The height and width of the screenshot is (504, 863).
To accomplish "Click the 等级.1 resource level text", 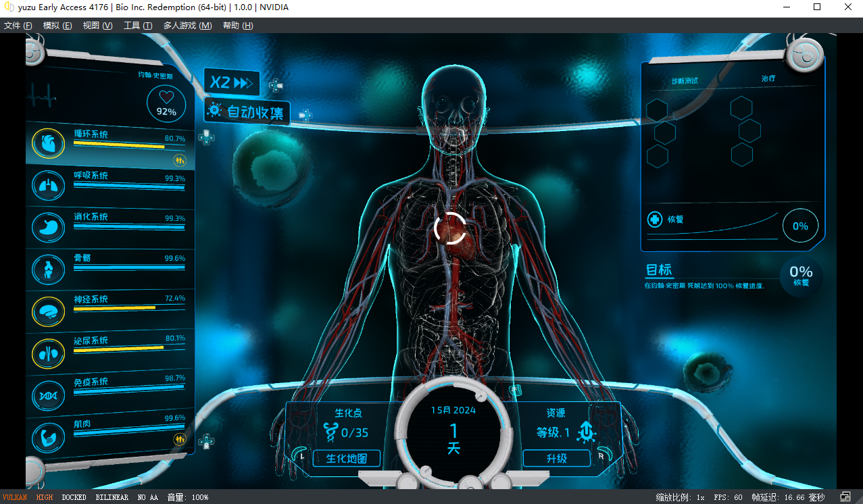I will click(x=553, y=433).
